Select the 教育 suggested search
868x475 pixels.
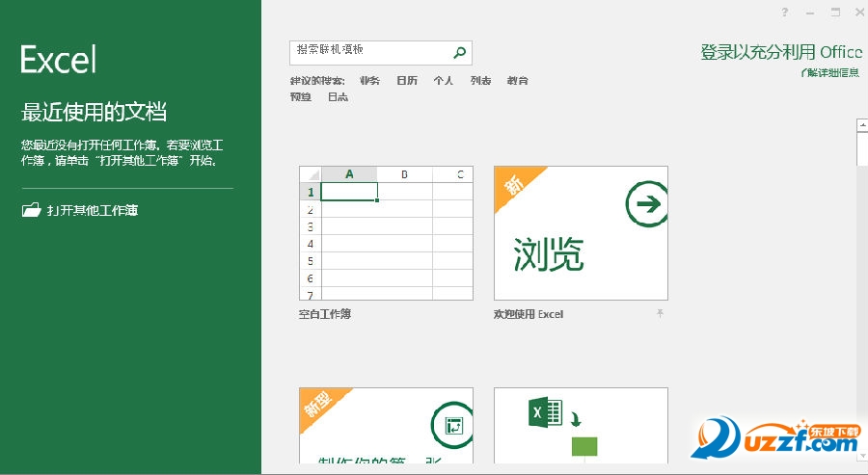pyautogui.click(x=518, y=81)
